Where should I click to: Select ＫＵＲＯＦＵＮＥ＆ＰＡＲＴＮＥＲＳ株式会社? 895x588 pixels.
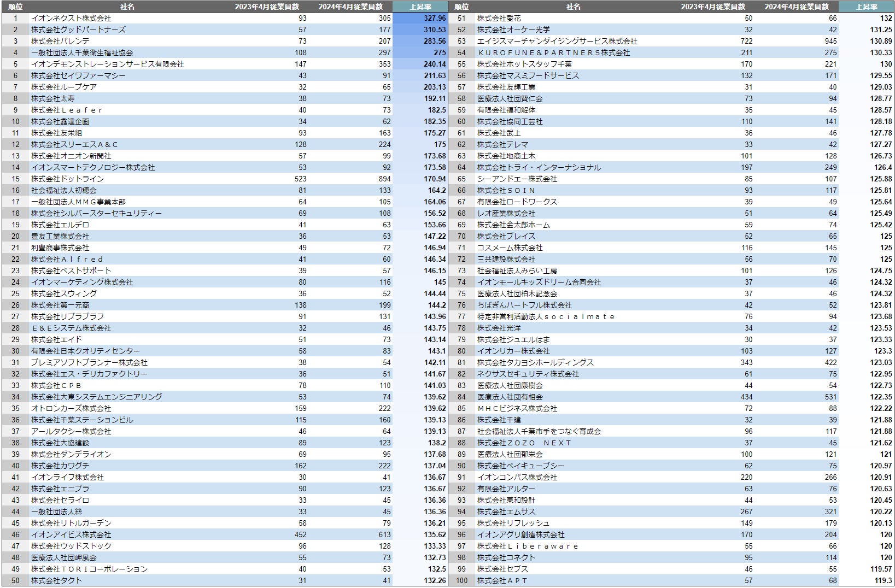(x=554, y=52)
